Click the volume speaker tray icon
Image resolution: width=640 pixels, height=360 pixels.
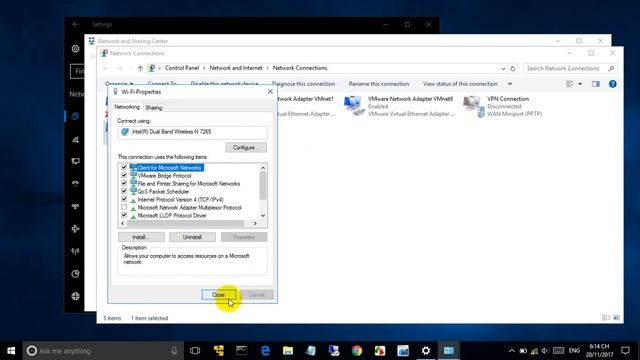(544, 351)
